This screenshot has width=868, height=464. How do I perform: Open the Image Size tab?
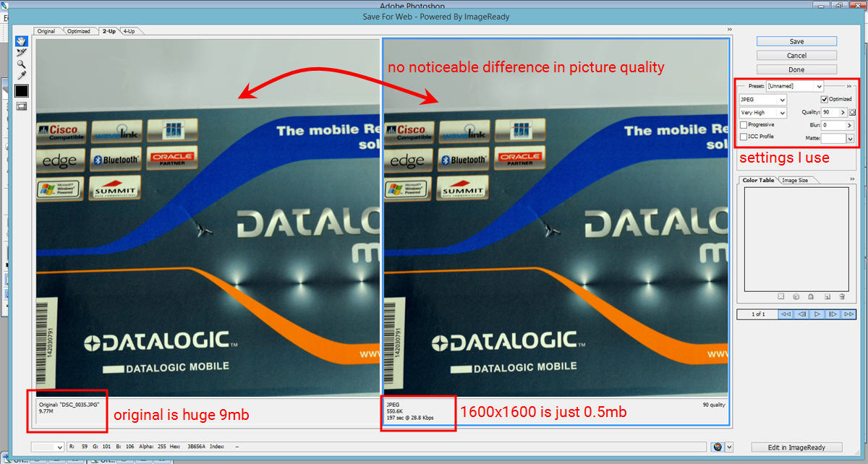pos(795,180)
